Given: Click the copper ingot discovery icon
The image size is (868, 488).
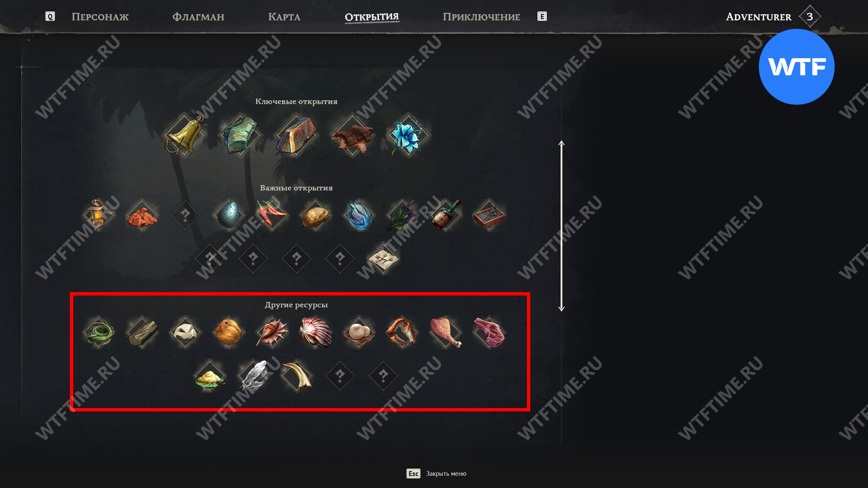Looking at the screenshot, I should (296, 135).
